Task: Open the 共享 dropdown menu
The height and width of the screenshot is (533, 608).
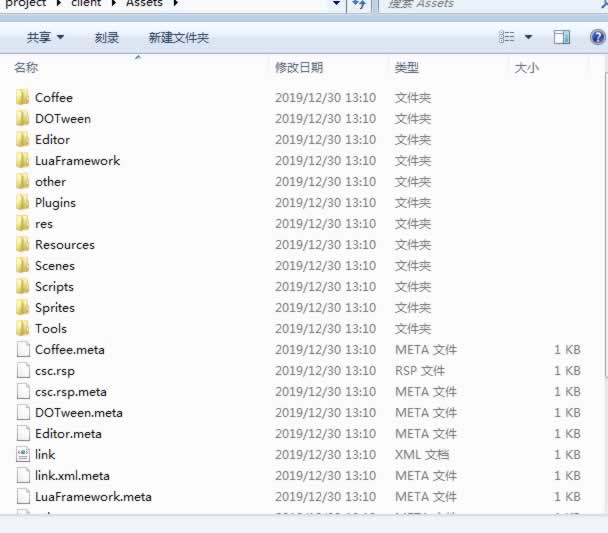Action: pos(45,37)
